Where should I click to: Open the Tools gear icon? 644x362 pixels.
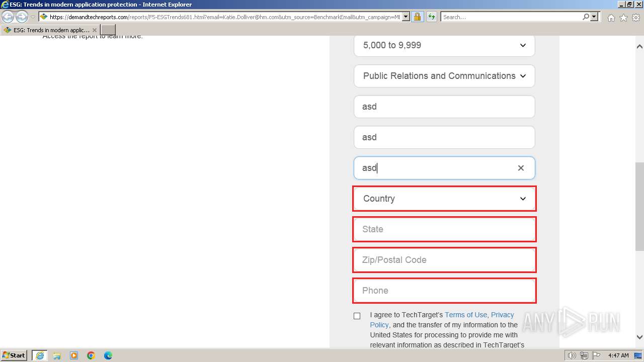[x=636, y=18]
